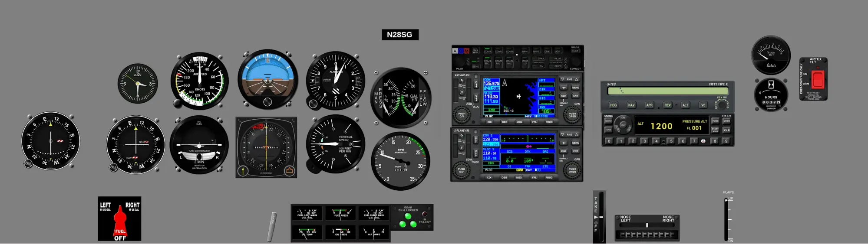Viewport: 868px width, 244px height.
Task: Select COM1 MIC on the audio panel
Action: point(487,62)
